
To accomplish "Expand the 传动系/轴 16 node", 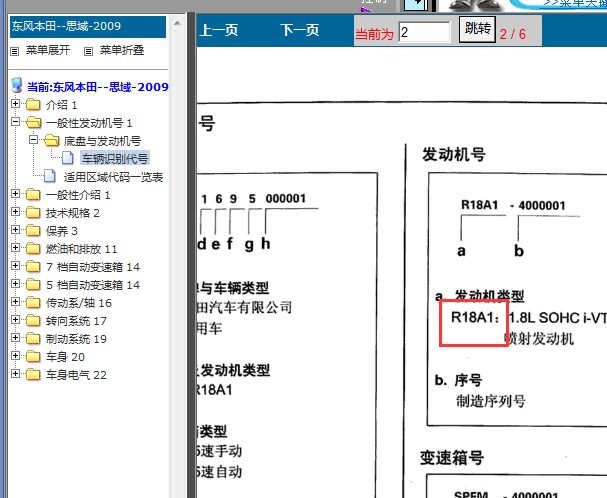I will [15, 302].
